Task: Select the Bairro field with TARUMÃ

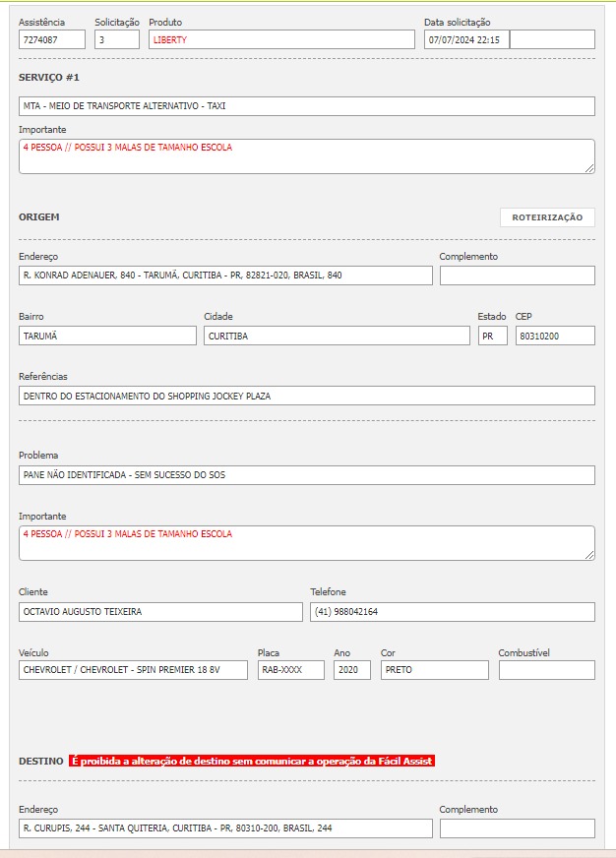Action: coord(107,336)
